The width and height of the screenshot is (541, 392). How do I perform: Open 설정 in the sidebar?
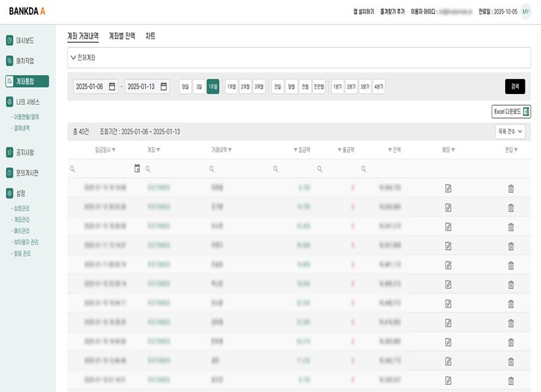point(16,193)
